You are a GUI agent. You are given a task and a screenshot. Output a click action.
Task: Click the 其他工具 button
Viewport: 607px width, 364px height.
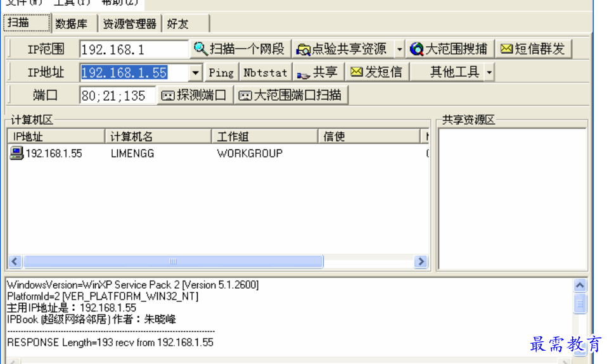coord(447,72)
